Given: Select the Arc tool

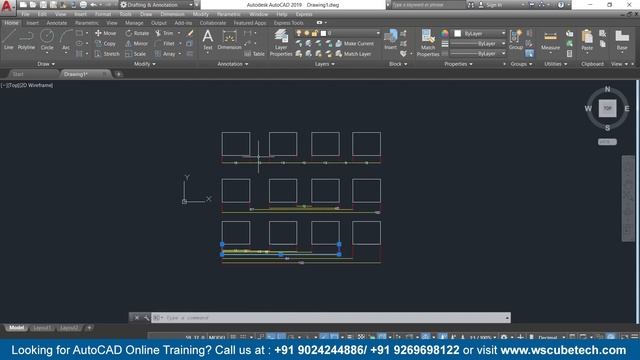Looking at the screenshot, I should [66, 40].
